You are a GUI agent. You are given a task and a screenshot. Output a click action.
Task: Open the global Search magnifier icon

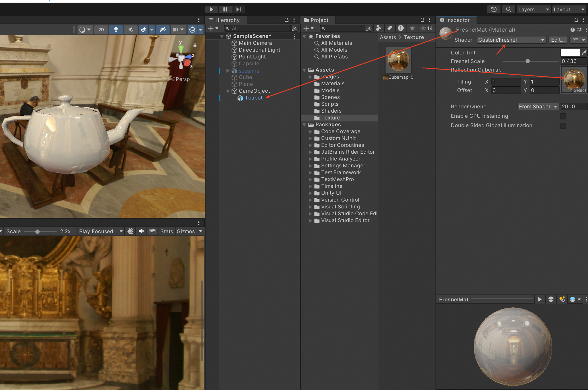point(508,9)
